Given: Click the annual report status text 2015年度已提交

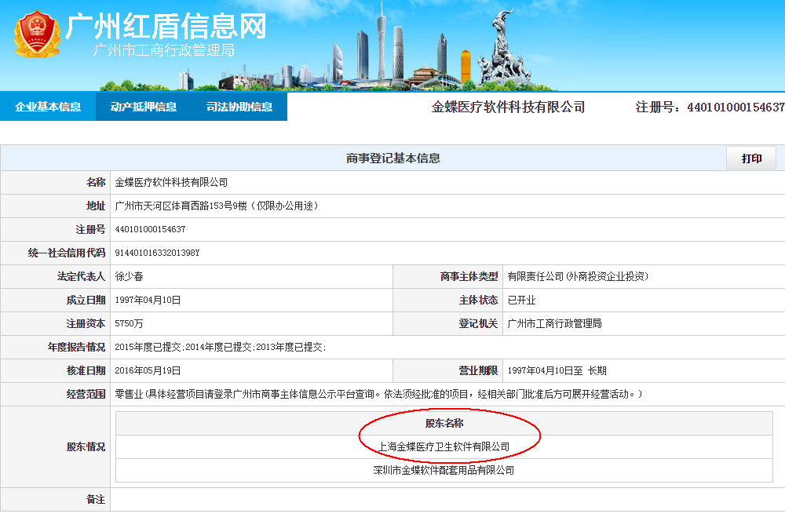Looking at the screenshot, I should 148,347.
